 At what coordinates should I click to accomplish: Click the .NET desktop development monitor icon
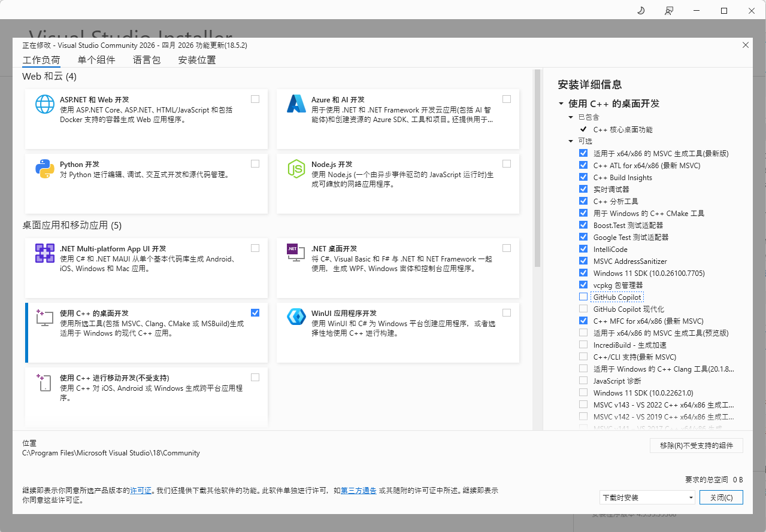click(296, 253)
